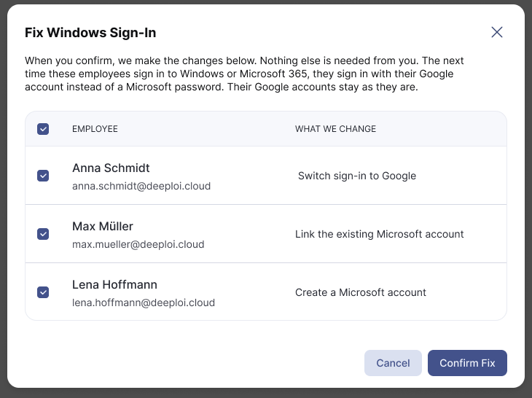
Task: Click lena.hoffmann@deeploi.cloud email
Action: pos(144,303)
